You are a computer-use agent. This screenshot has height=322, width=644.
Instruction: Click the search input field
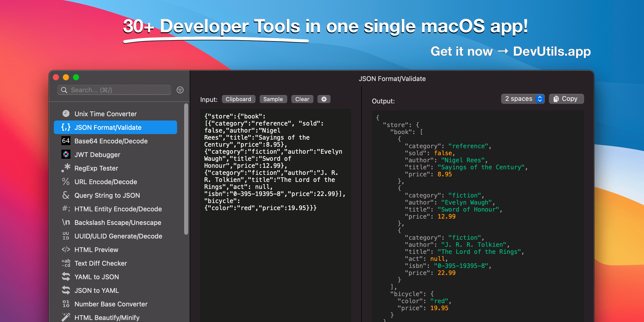coord(115,90)
